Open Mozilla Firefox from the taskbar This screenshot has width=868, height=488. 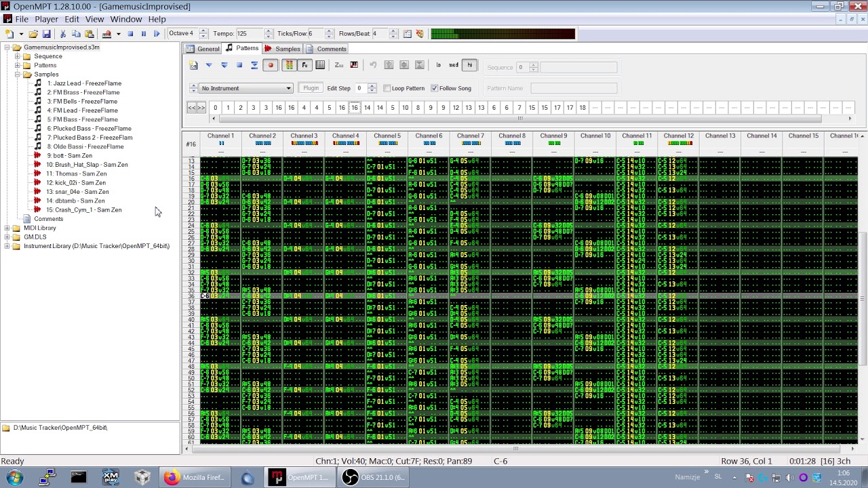(x=194, y=478)
